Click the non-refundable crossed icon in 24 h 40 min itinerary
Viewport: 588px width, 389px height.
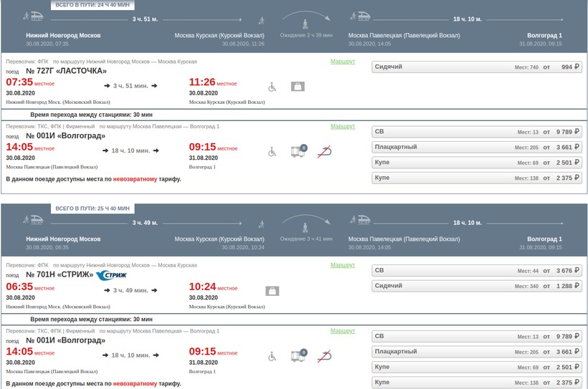tap(325, 151)
